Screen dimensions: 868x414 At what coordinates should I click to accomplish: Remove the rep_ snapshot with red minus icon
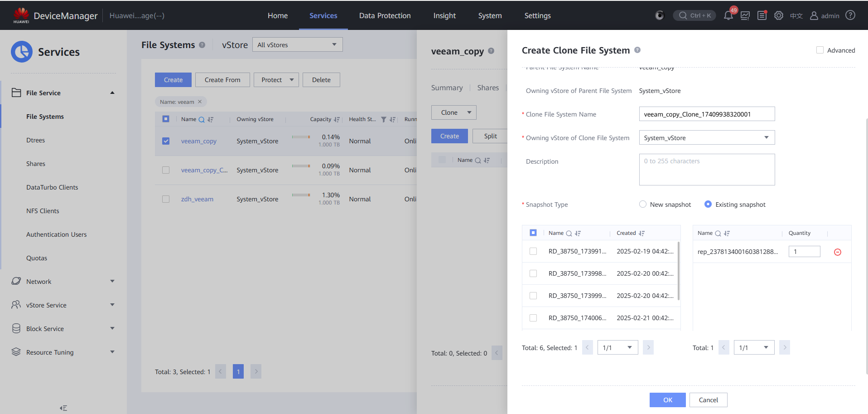pos(837,252)
